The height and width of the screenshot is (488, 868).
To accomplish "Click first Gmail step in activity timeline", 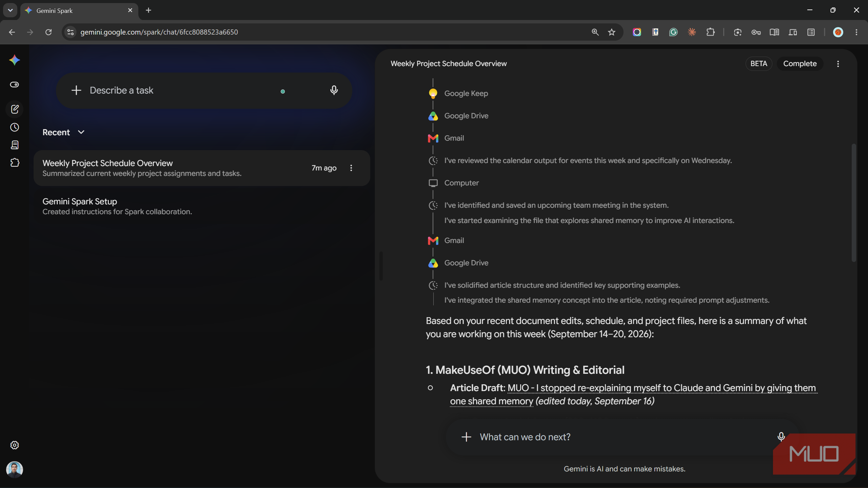I will (x=446, y=138).
